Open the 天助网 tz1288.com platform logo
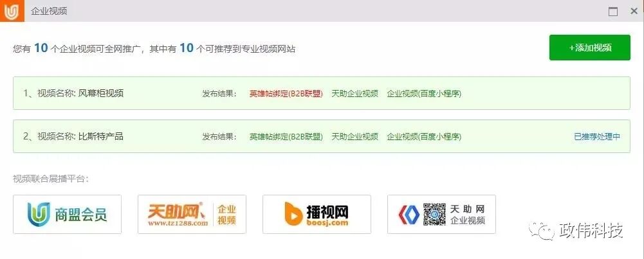644x259 pixels. (x=192, y=214)
